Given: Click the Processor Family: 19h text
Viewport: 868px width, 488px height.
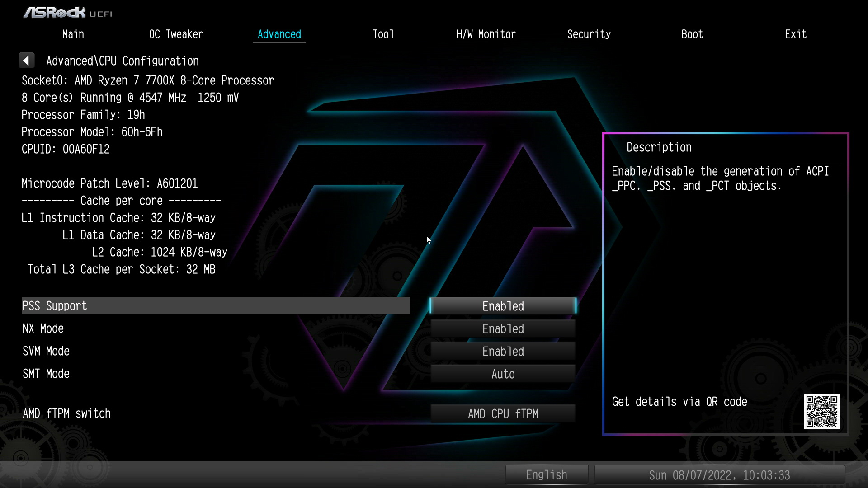Looking at the screenshot, I should coord(83,115).
